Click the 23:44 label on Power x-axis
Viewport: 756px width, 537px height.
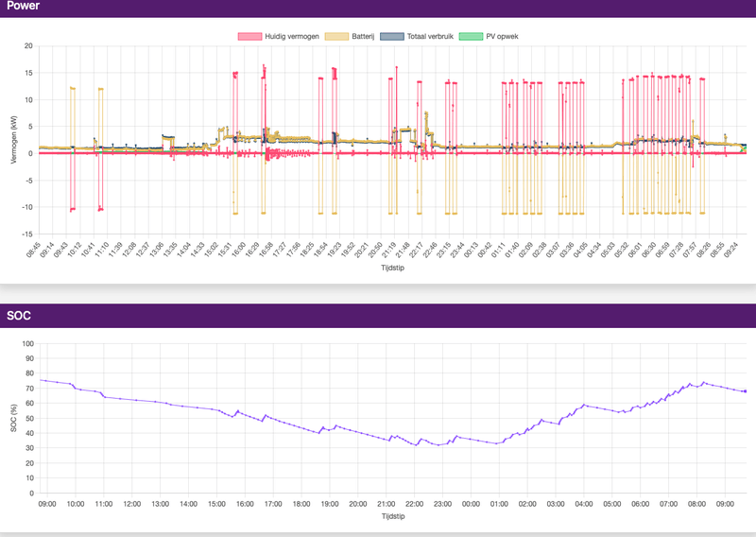click(457, 250)
